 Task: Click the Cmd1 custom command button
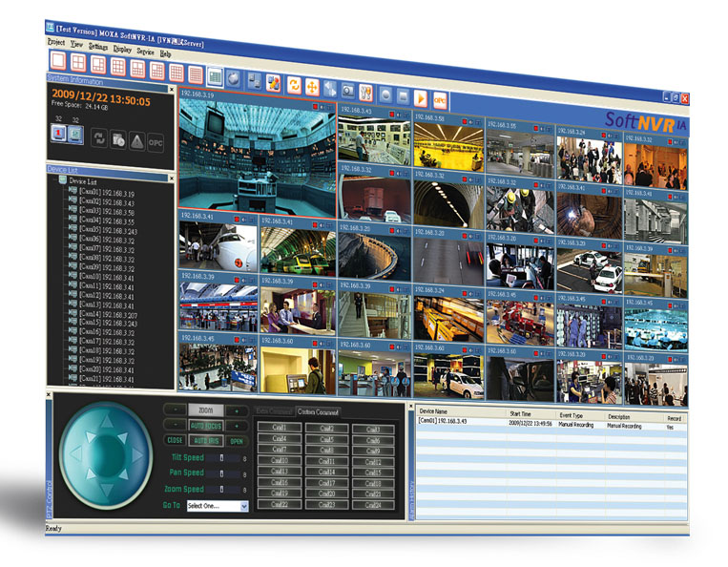click(x=279, y=428)
